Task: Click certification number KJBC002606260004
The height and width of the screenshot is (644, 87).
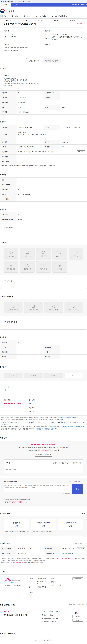Action: [x=68, y=554]
